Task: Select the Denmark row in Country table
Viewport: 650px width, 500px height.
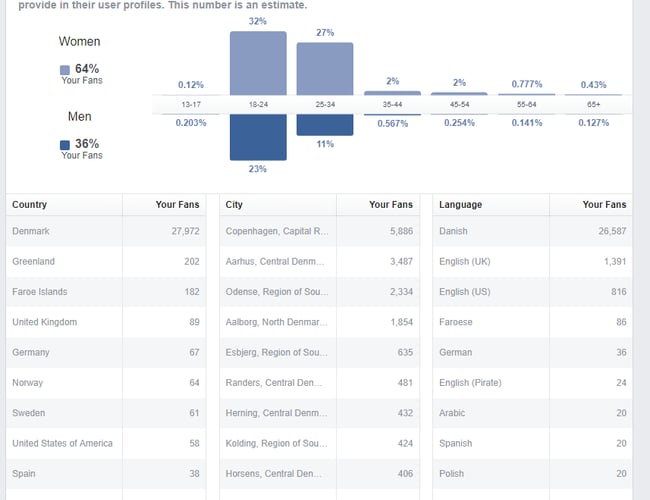Action: click(105, 231)
